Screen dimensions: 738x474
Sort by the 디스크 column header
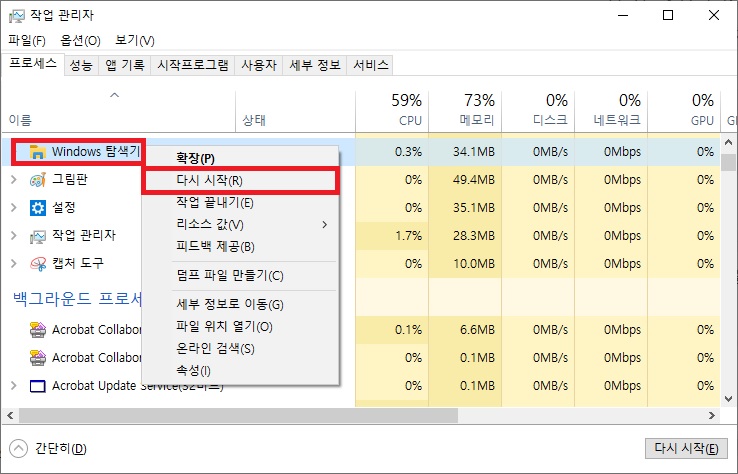[538, 112]
